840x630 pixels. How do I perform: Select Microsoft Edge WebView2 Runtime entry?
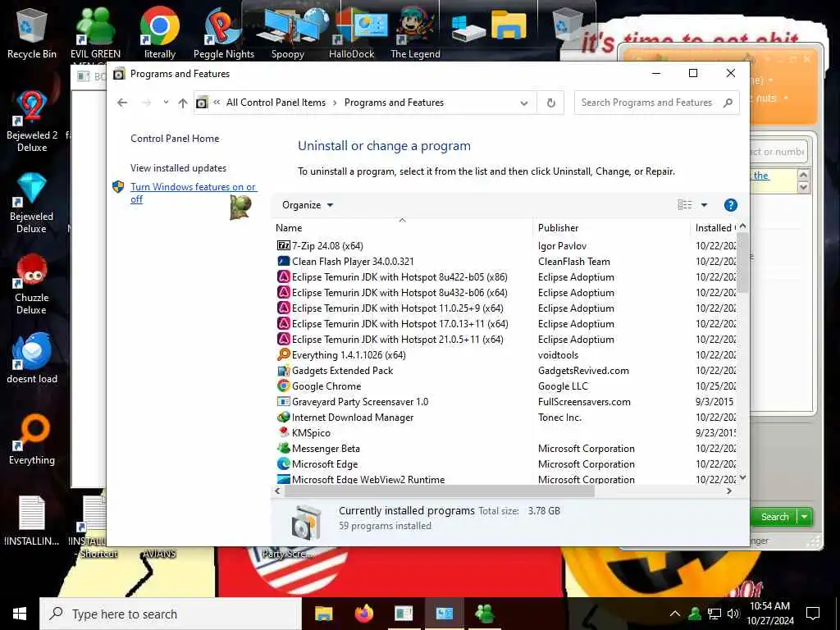(361, 479)
